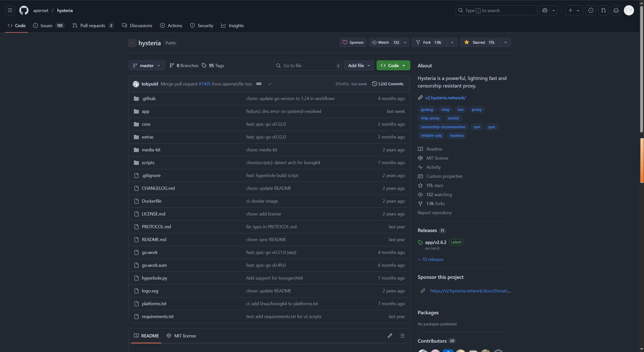Open master branch selector dropdown
The image size is (644, 352).
[x=147, y=66]
